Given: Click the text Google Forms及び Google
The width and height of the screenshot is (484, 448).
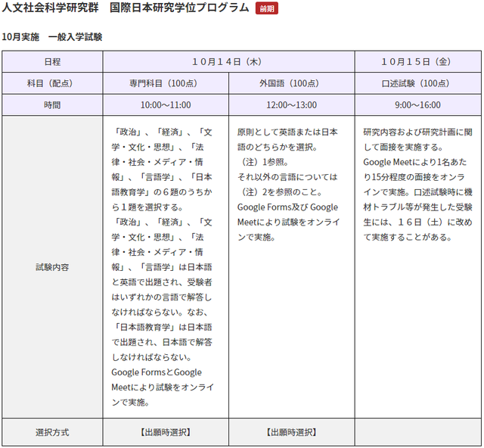Looking at the screenshot, I should tap(287, 207).
